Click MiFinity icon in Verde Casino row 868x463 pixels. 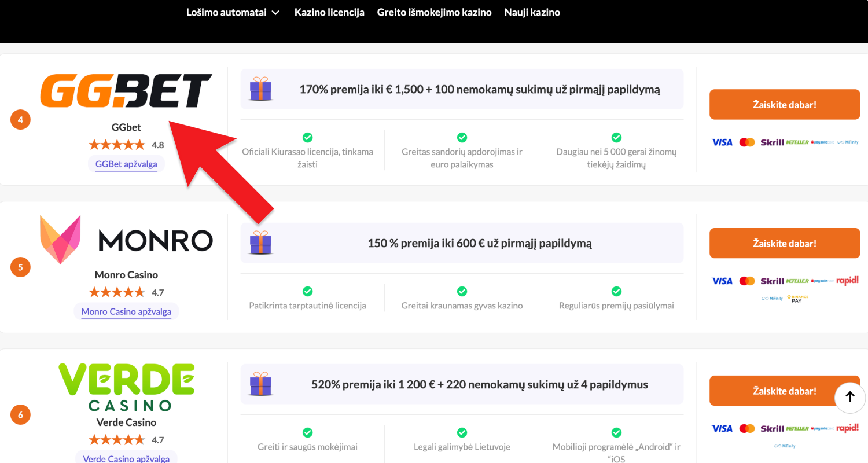coord(785,446)
